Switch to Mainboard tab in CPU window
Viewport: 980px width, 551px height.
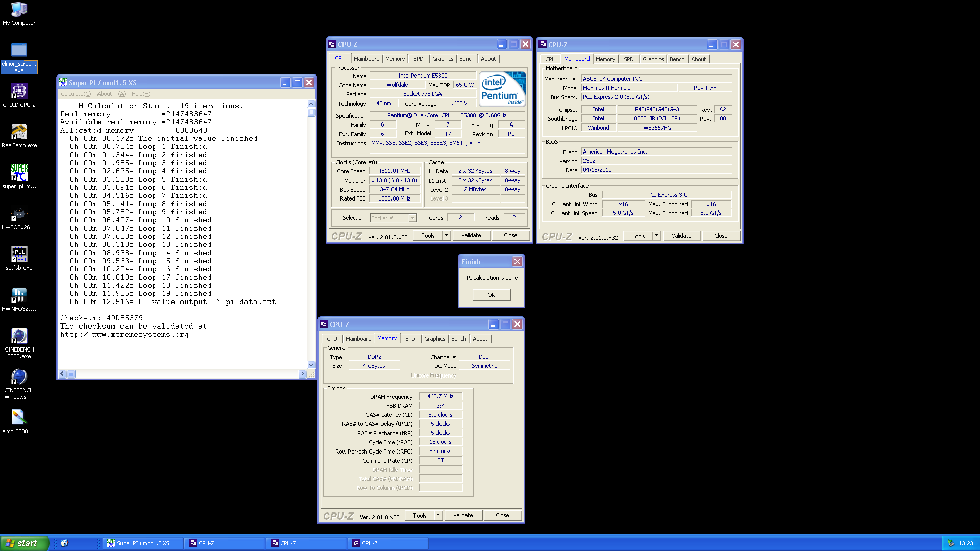pyautogui.click(x=366, y=59)
